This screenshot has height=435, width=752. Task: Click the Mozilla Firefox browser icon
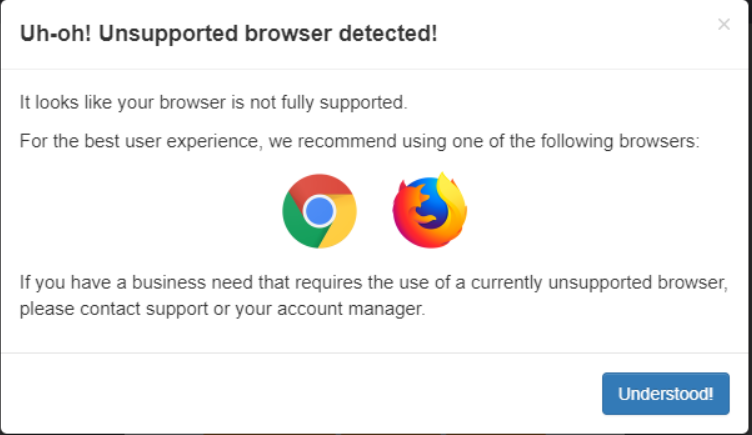(x=430, y=210)
